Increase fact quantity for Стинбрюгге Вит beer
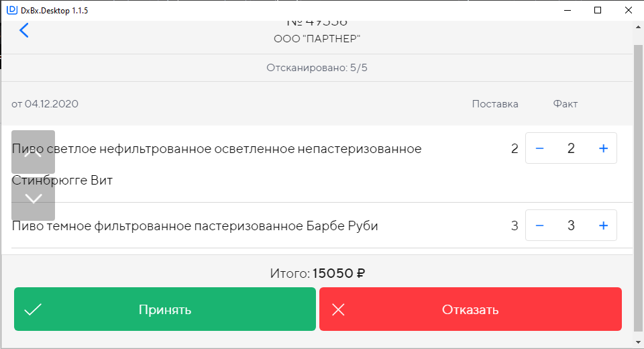 point(603,148)
